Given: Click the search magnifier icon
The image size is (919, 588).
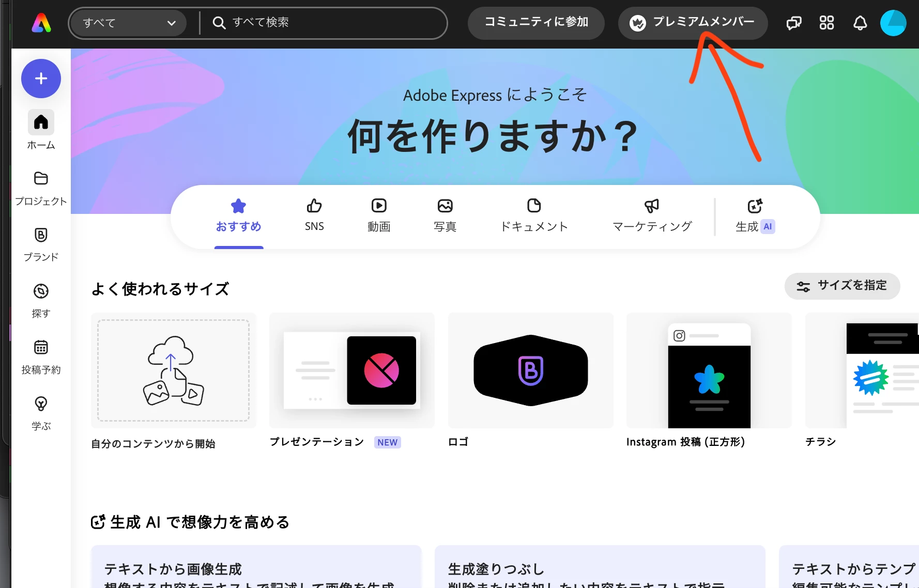Looking at the screenshot, I should coord(219,23).
